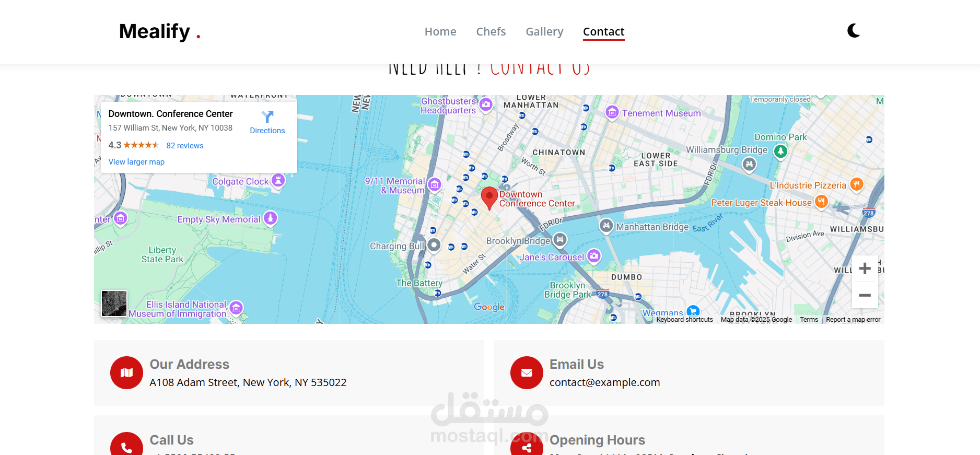Click The Battery park label

(x=419, y=283)
